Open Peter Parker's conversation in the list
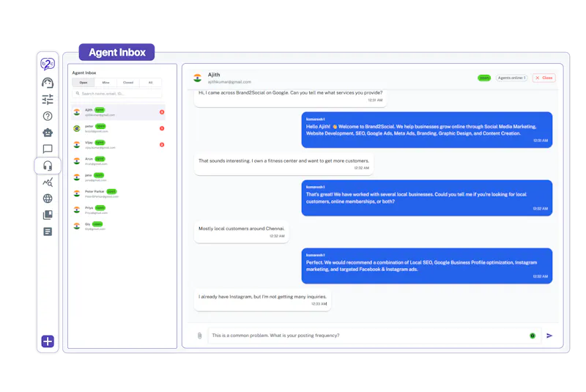The height and width of the screenshot is (392, 586). (118, 193)
